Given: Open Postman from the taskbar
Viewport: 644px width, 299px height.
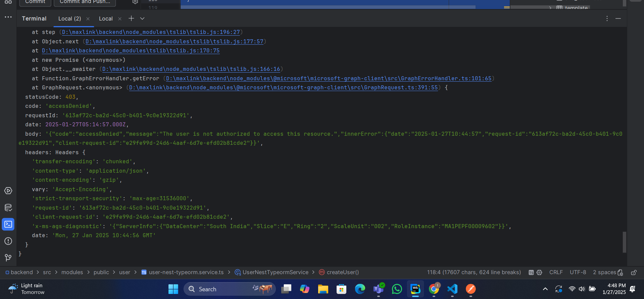Looking at the screenshot, I should 470,289.
